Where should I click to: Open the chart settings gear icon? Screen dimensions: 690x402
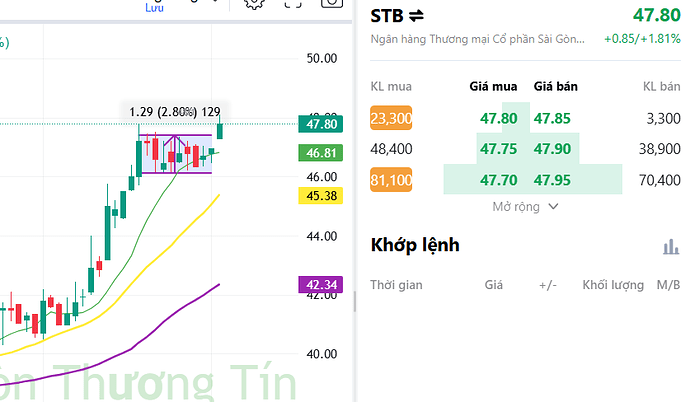254,4
